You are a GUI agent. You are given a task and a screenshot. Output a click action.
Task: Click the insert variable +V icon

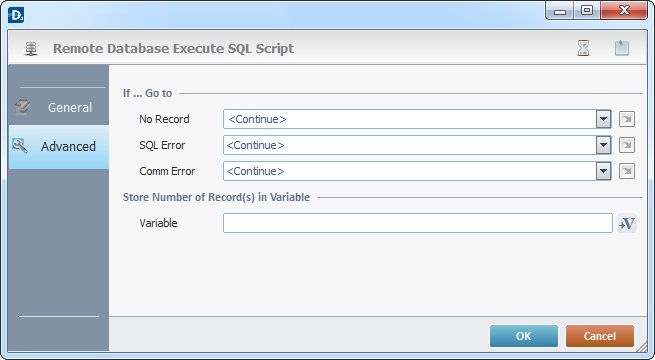(x=627, y=223)
